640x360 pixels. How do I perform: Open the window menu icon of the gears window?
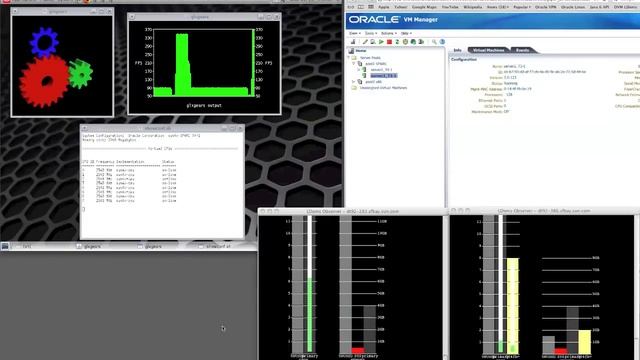tap(15, 11)
